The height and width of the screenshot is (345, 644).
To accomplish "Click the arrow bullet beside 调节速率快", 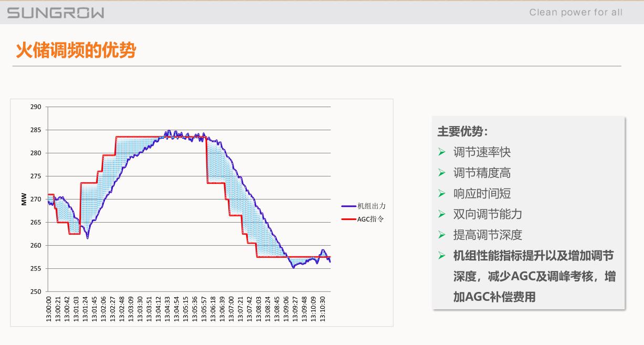I will 442,152.
